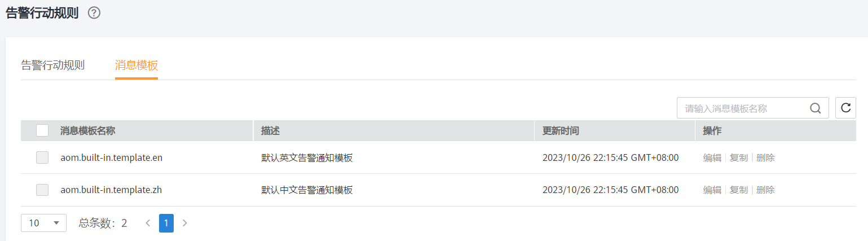The width and height of the screenshot is (868, 241).
Task: Click 删除 for aom.built-in.template.zh
Action: click(765, 190)
